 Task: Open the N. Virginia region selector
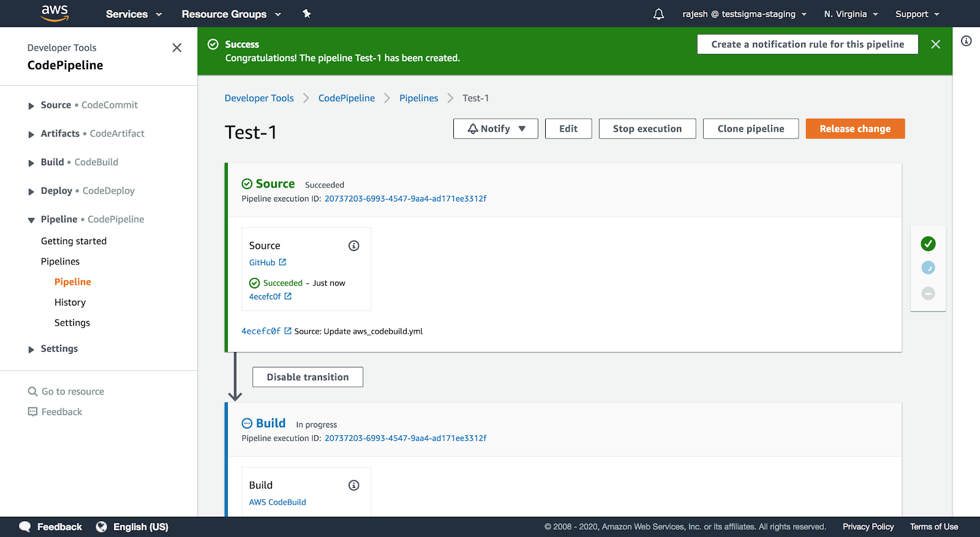tap(851, 14)
